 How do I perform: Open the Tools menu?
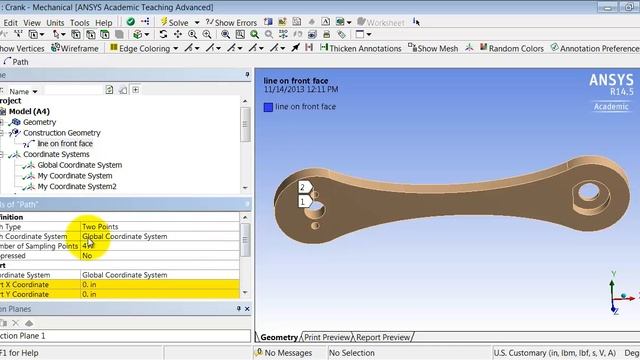(79, 23)
